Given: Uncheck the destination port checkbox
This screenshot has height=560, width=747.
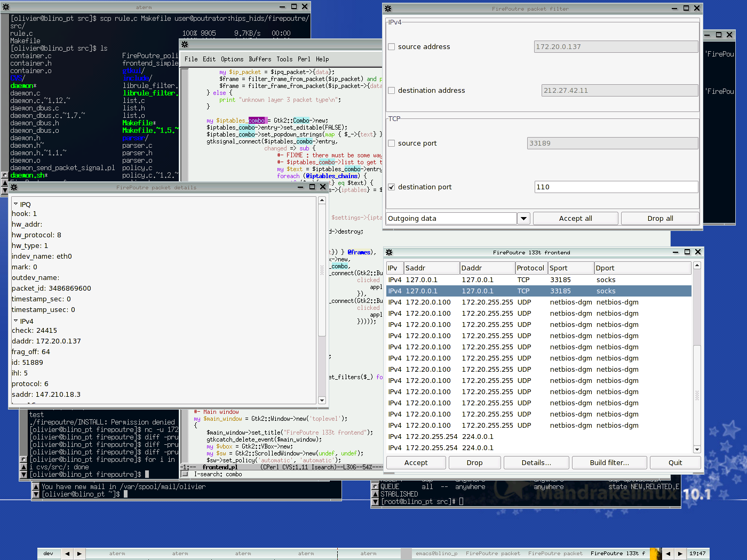Looking at the screenshot, I should click(x=392, y=187).
